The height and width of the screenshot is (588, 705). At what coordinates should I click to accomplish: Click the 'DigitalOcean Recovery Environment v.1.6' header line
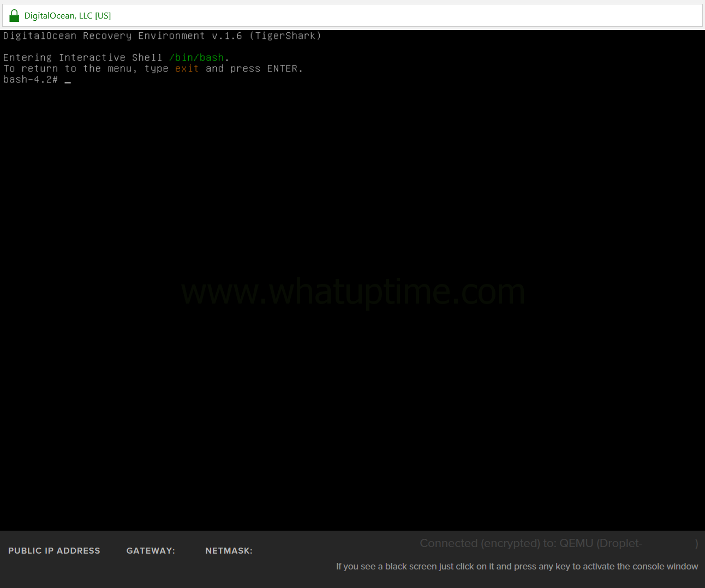162,36
